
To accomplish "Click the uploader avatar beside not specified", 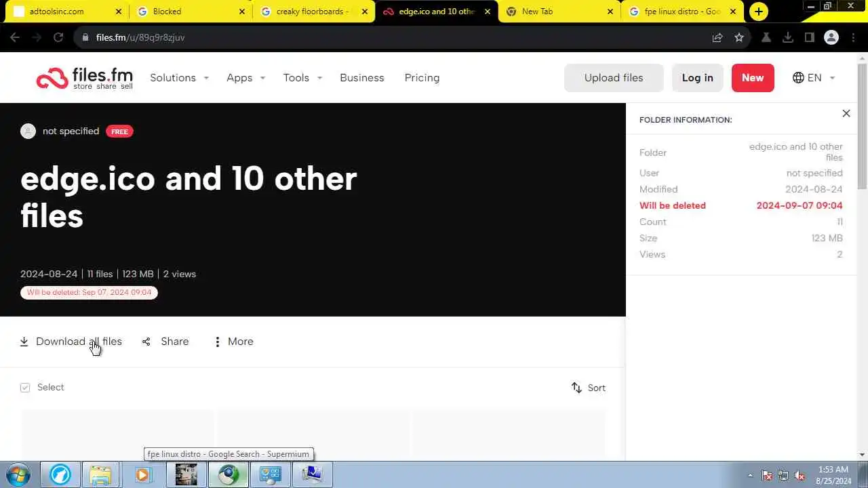I will pos(28,131).
